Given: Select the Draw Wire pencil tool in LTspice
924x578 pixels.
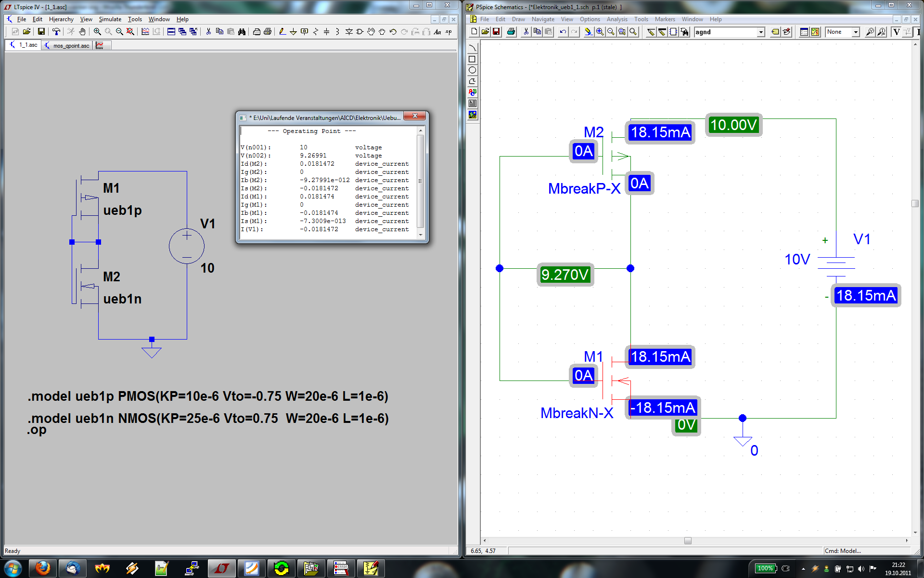Looking at the screenshot, I should (282, 31).
